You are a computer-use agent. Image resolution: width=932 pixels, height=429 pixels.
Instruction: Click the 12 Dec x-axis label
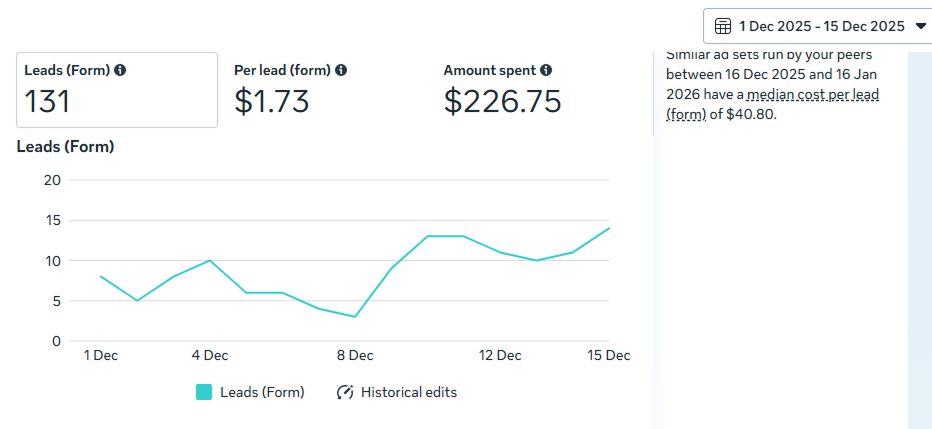(x=500, y=355)
